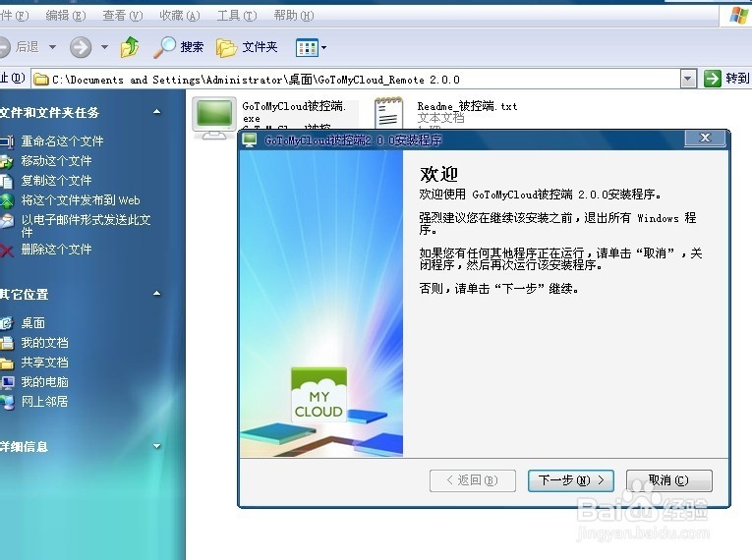The width and height of the screenshot is (752, 560).
Task: Click the red Delete this file icon
Action: [x=7, y=250]
